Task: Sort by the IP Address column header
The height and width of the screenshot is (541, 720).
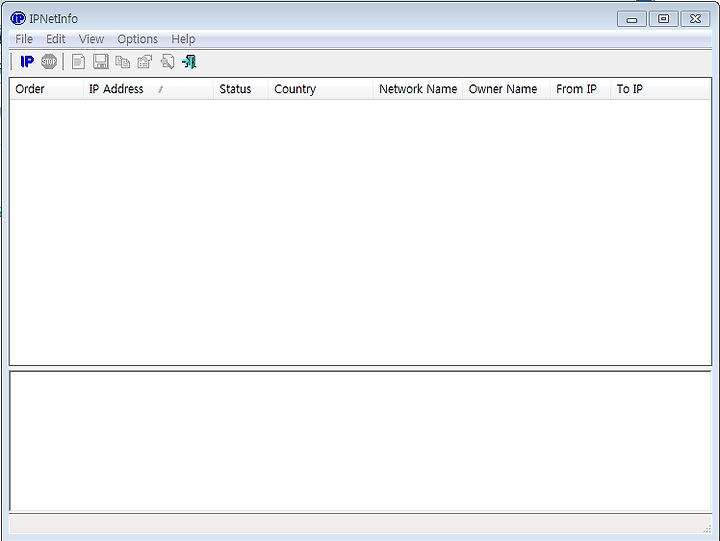Action: point(148,89)
